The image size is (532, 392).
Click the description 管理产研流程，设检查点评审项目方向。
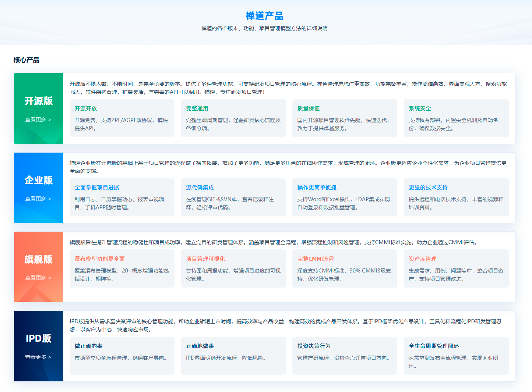(345, 358)
